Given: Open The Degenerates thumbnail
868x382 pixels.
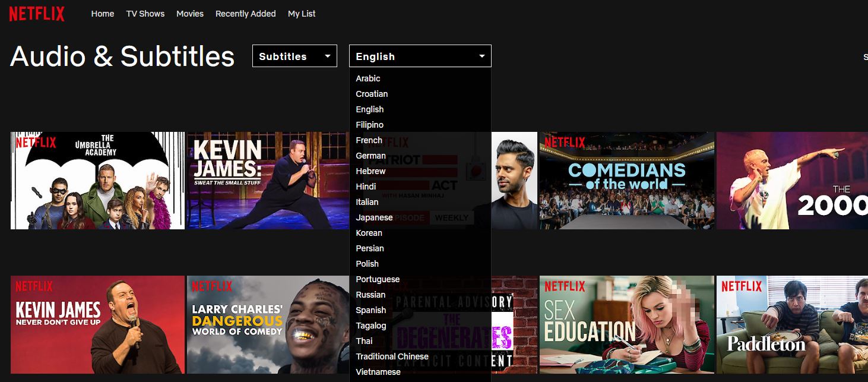Looking at the screenshot, I should [514, 324].
